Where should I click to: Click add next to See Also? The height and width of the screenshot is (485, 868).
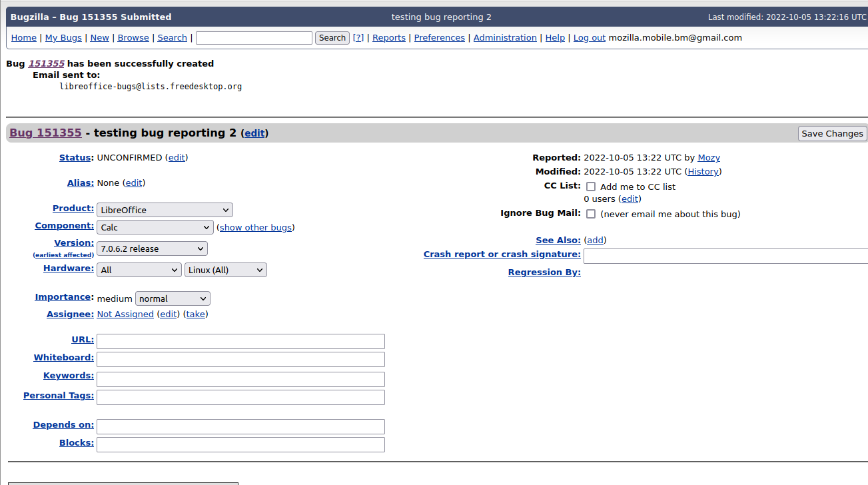point(594,240)
